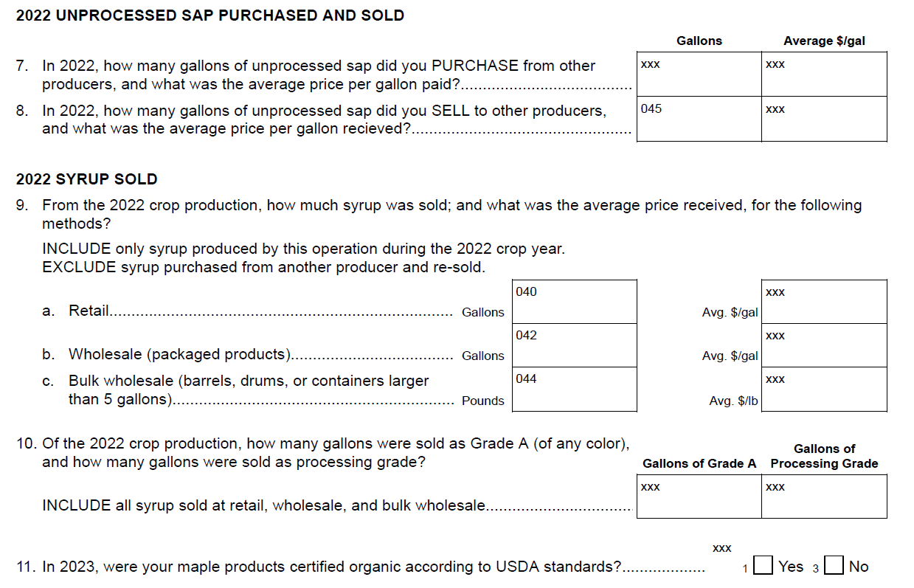Screen dimensions: 914x588
Task: Check No for USDA organic certification
Action: pos(834,567)
